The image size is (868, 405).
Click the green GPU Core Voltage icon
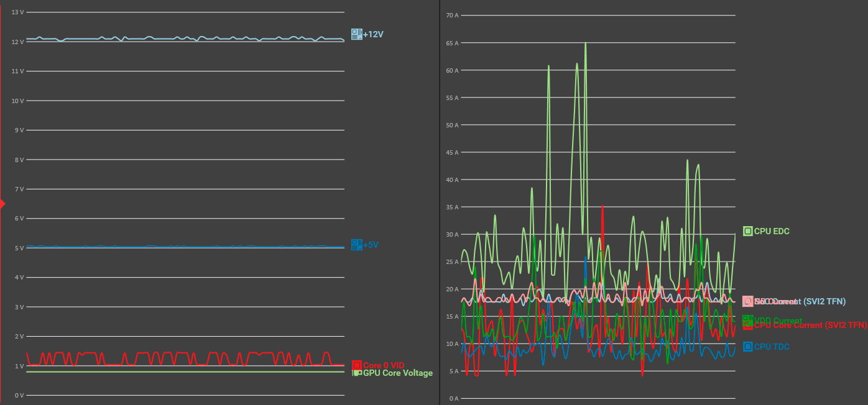pos(357,373)
